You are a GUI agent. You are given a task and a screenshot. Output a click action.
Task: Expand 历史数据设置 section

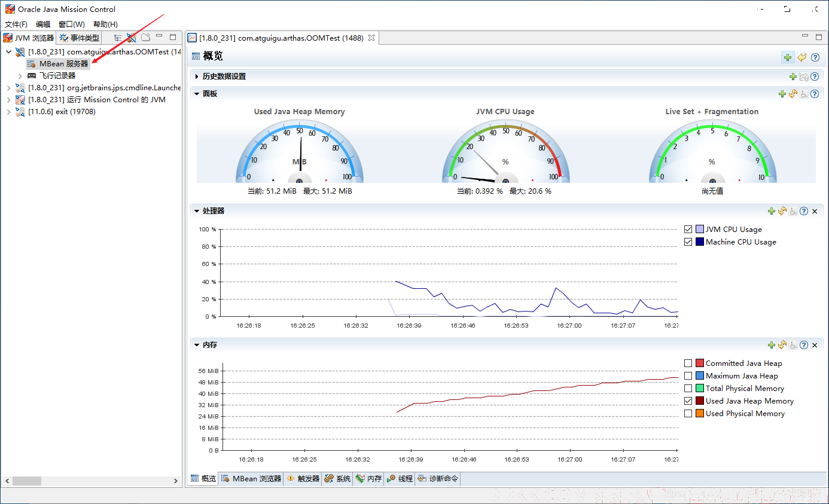[197, 77]
